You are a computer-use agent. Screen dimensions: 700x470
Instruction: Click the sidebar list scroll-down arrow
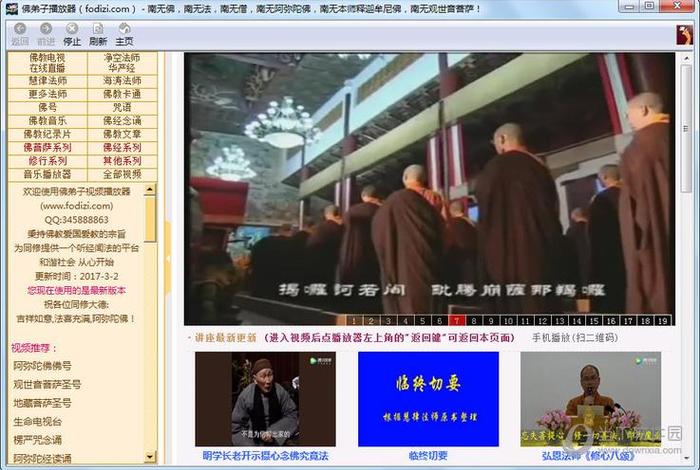click(x=150, y=457)
